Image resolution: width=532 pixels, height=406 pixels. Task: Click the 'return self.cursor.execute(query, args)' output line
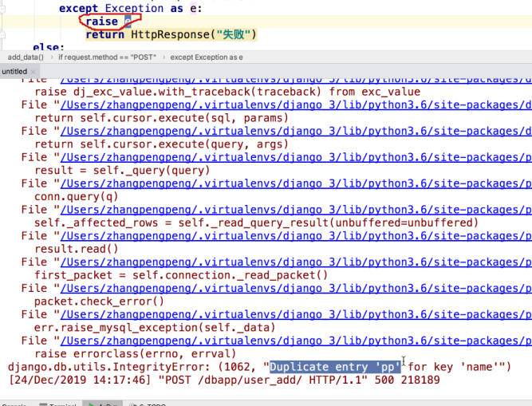pos(161,144)
